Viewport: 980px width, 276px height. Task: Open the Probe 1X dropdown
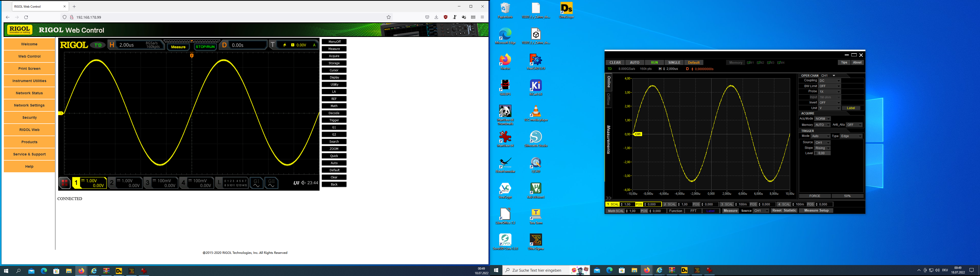pos(829,91)
